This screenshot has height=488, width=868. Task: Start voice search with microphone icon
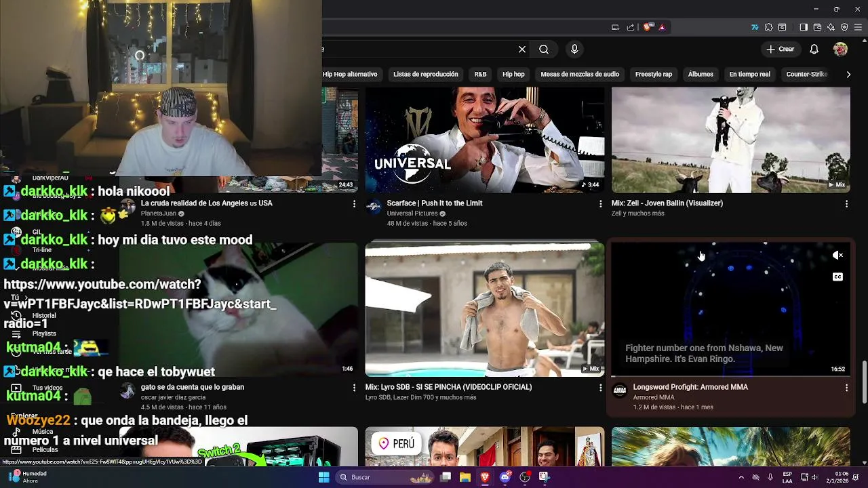(x=574, y=49)
